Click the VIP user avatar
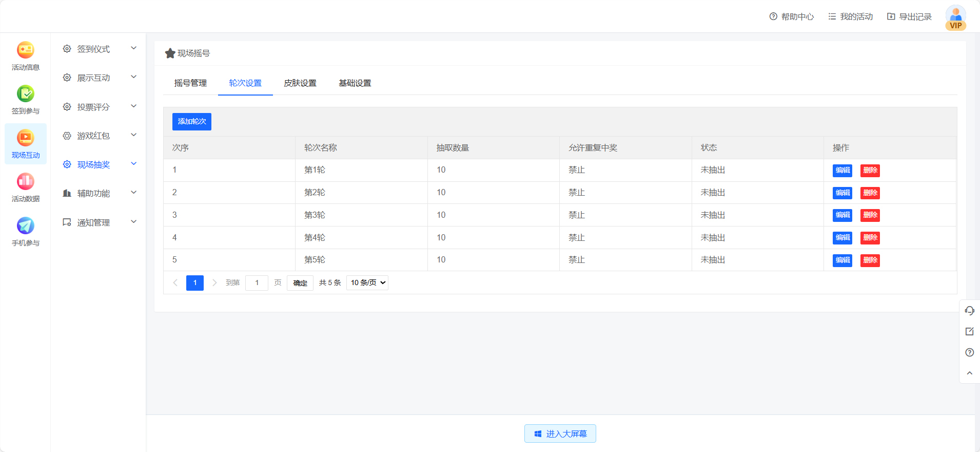980x452 pixels. click(955, 17)
